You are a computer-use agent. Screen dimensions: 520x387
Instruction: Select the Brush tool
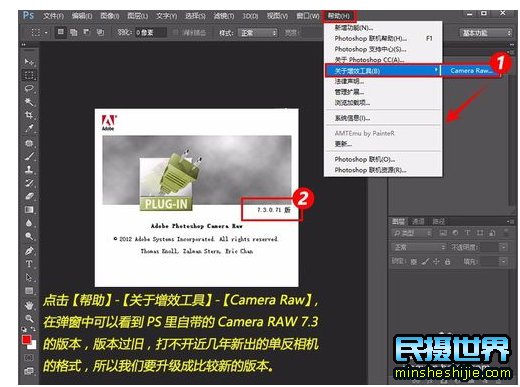click(29, 156)
